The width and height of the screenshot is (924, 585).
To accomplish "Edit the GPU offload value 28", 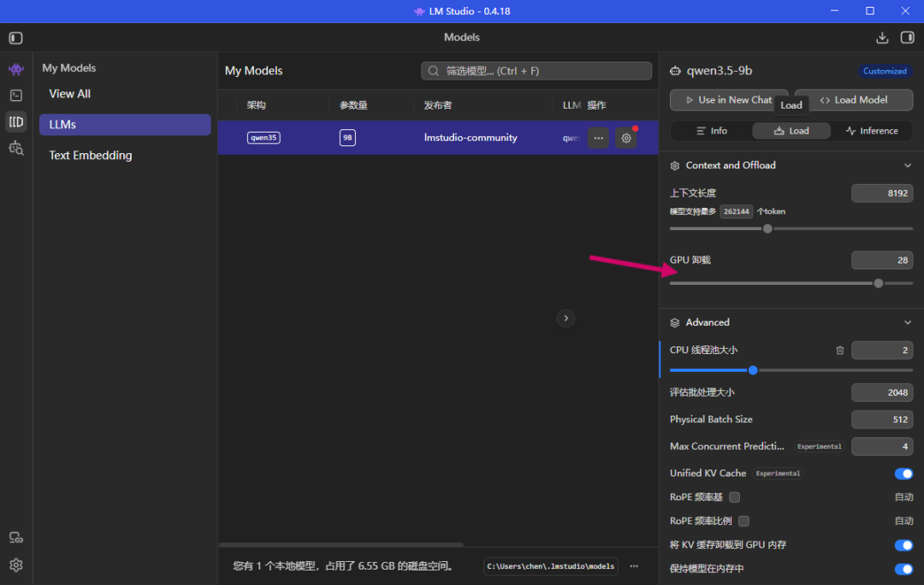I will coord(882,260).
